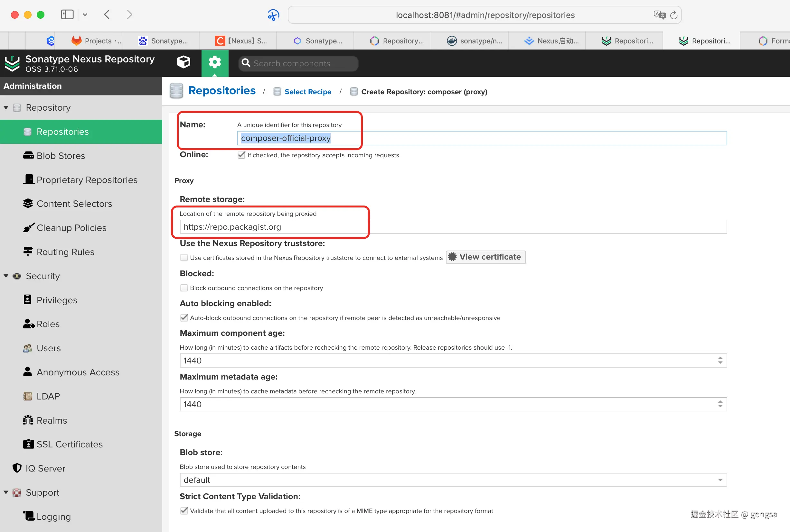This screenshot has height=532, width=790.
Task: Enable Nexus truststore certificates checkbox
Action: coord(184,258)
